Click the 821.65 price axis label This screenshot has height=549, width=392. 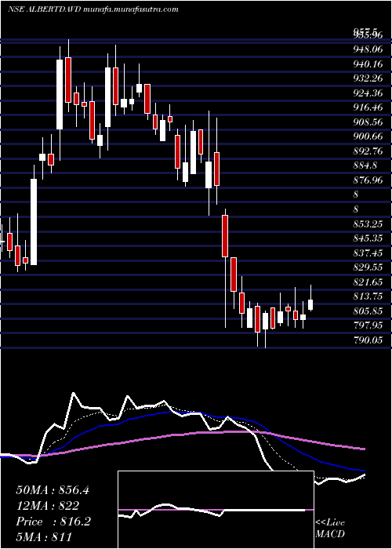coord(368,282)
